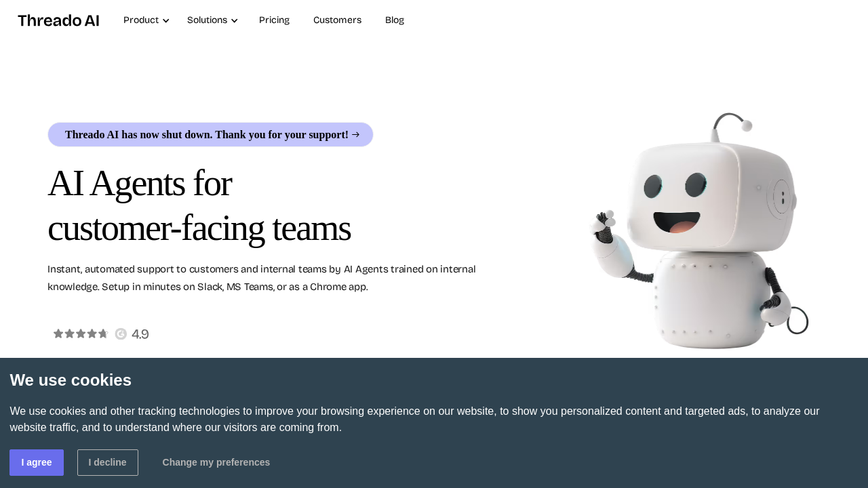This screenshot has height=488, width=868.
Task: Open "Change my preferences"
Action: 216,462
